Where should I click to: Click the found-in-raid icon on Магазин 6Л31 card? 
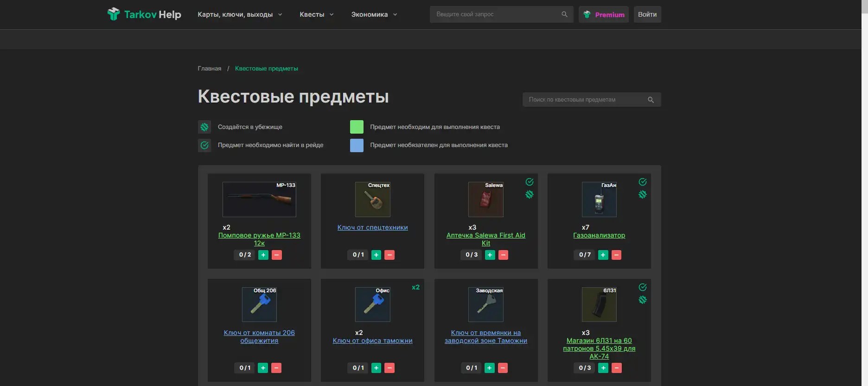(643, 287)
